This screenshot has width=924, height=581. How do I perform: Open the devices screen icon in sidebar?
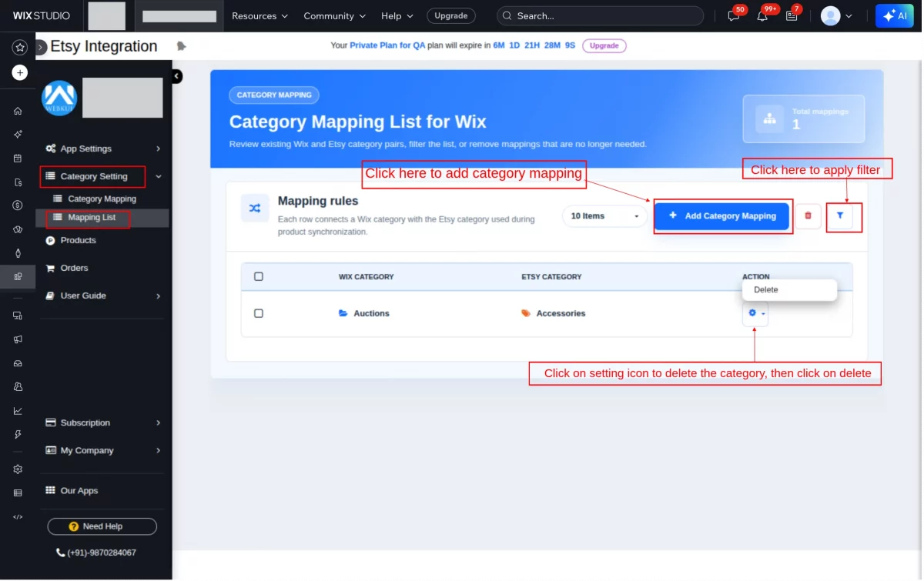coord(18,316)
